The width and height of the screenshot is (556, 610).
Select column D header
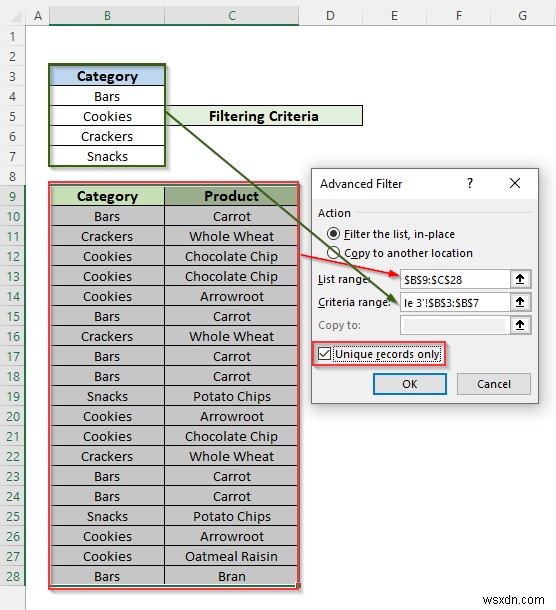[x=330, y=16]
